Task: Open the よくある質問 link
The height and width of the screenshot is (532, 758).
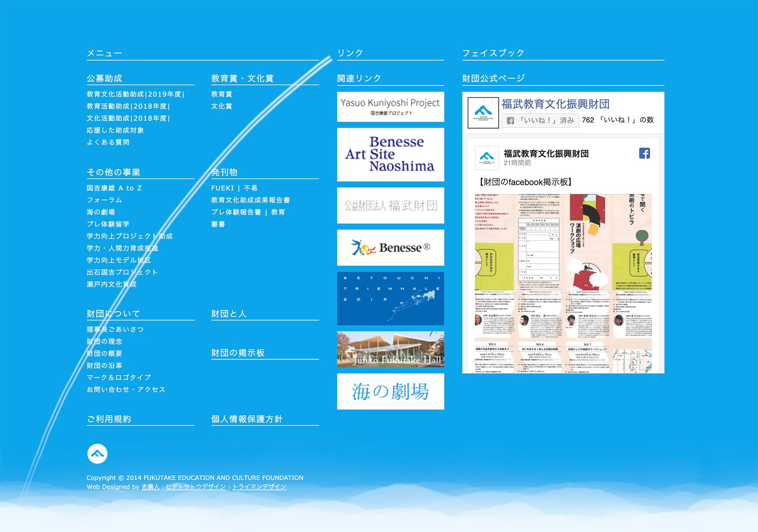Action: pos(108,142)
